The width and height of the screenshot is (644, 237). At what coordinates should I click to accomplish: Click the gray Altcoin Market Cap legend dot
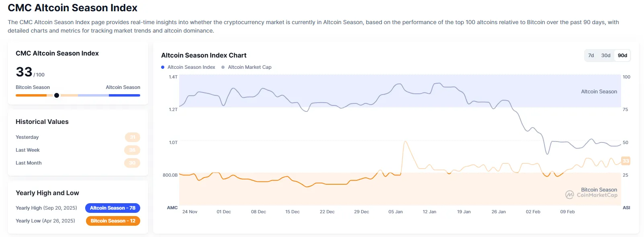click(x=223, y=67)
